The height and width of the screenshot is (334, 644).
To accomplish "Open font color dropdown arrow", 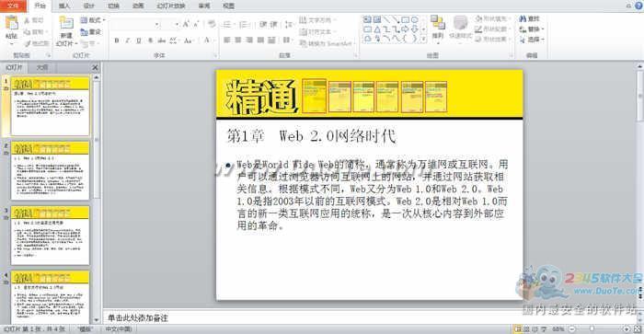I will click(x=213, y=40).
